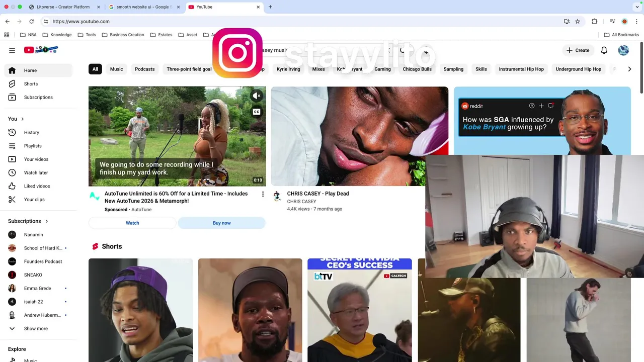Image resolution: width=644 pixels, height=362 pixels.
Task: Open Andrew Huberm... channel
Action: (38, 315)
